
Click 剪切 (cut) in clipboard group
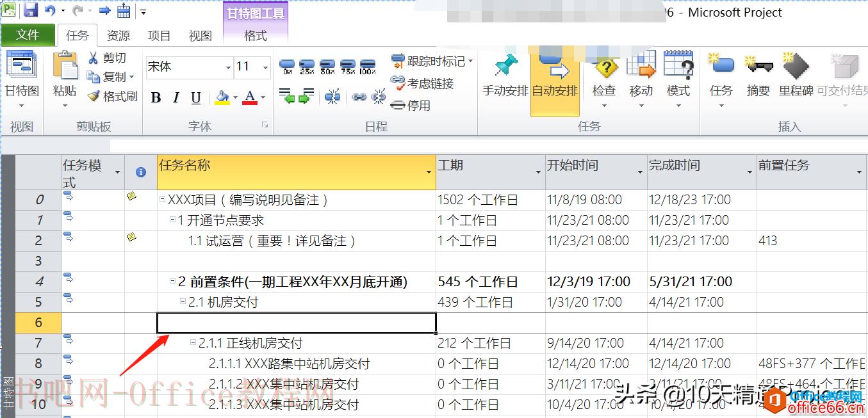107,58
